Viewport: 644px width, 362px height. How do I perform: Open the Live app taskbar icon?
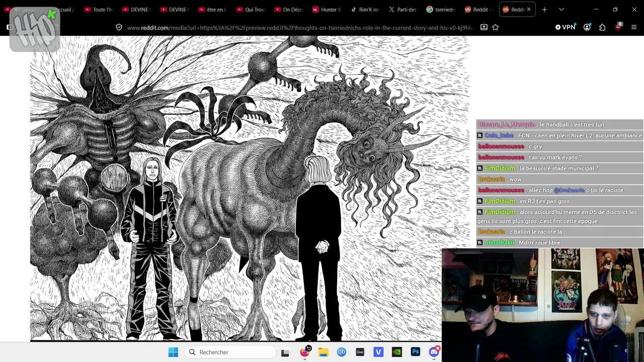tap(360, 352)
